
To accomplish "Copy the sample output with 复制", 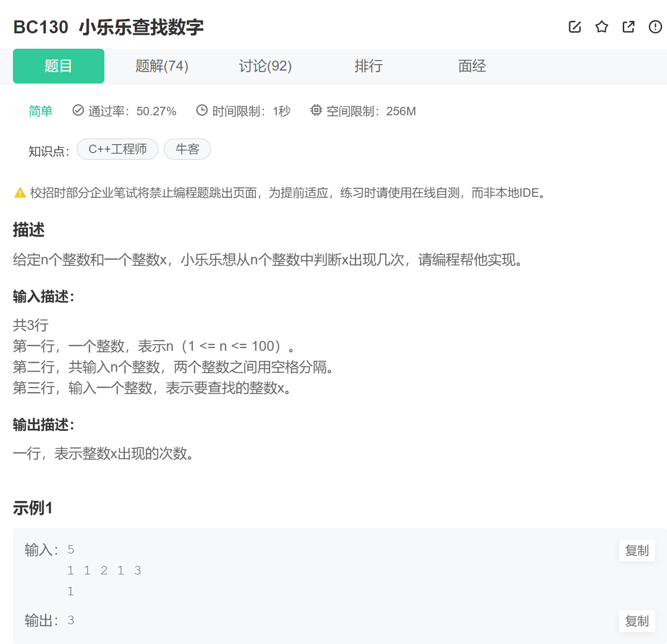I will [637, 621].
